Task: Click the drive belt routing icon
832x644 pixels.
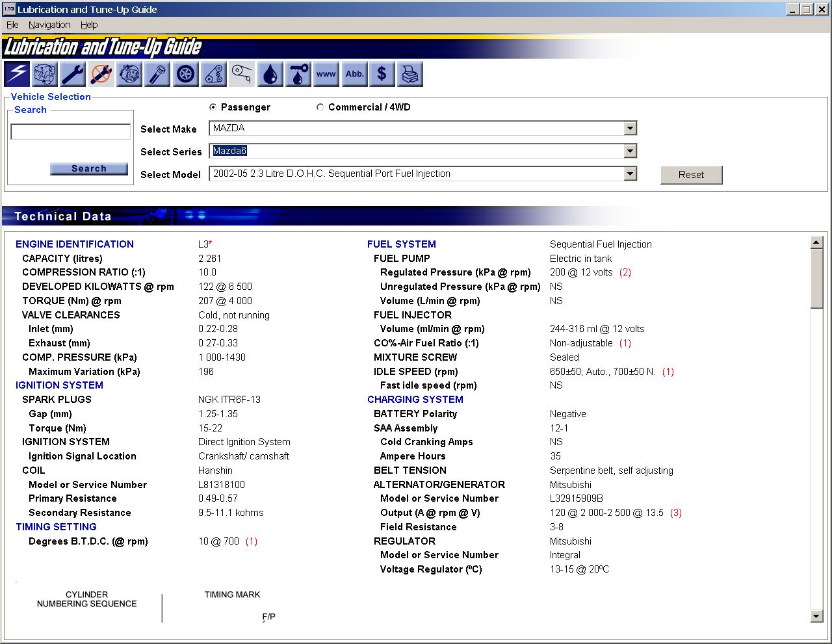Action: coord(242,74)
